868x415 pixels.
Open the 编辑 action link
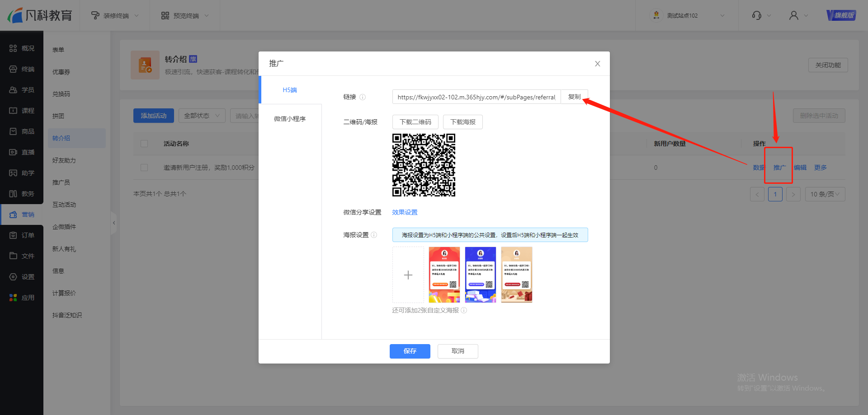[800, 168]
